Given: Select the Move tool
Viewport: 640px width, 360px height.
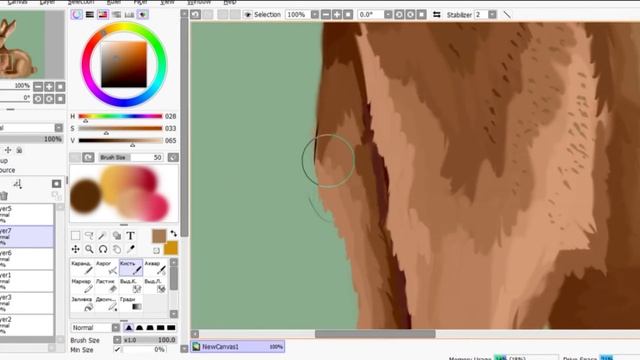Looking at the screenshot, I should [x=76, y=249].
